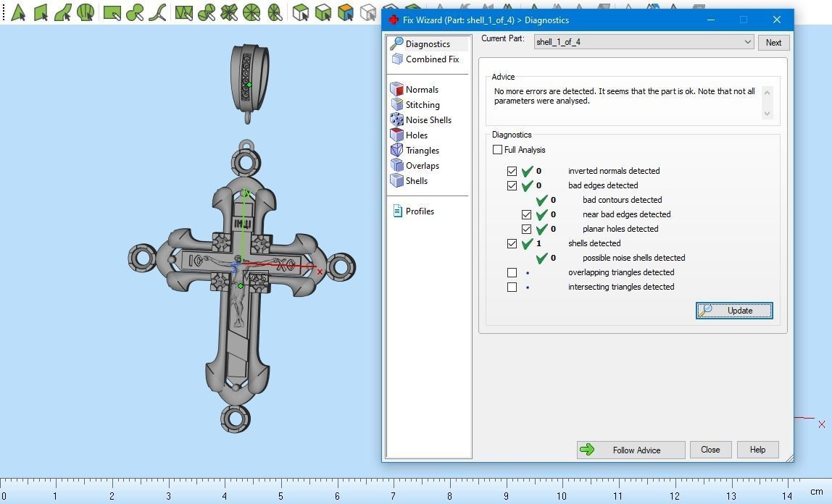Select the orange-blue cube toolbar icon
Screen dimensions: 832x504
tap(346, 12)
